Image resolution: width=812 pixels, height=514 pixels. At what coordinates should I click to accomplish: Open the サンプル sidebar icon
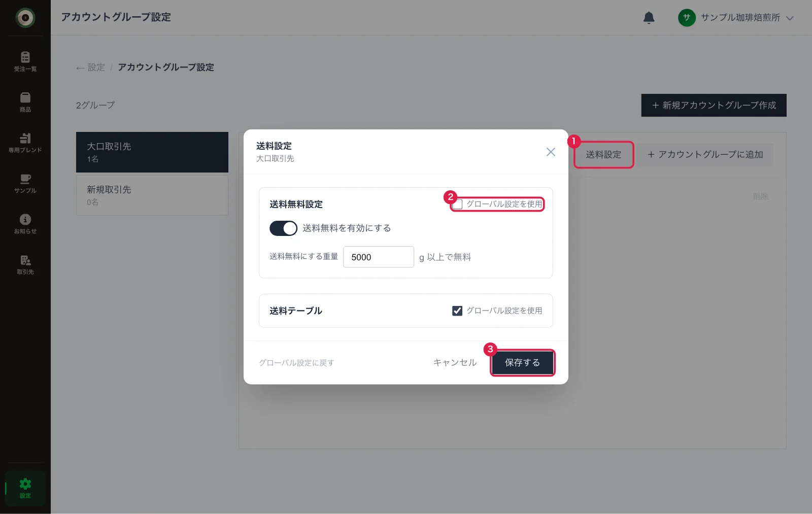(25, 183)
